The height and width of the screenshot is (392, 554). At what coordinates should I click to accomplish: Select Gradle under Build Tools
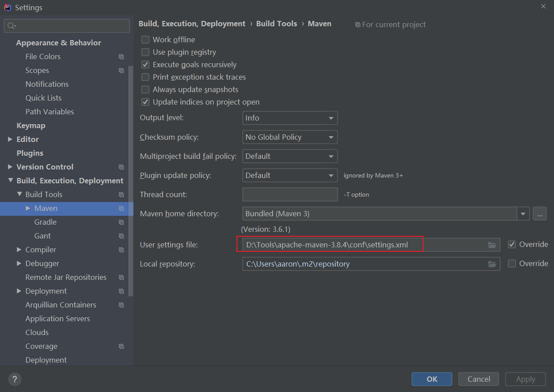[x=45, y=222]
